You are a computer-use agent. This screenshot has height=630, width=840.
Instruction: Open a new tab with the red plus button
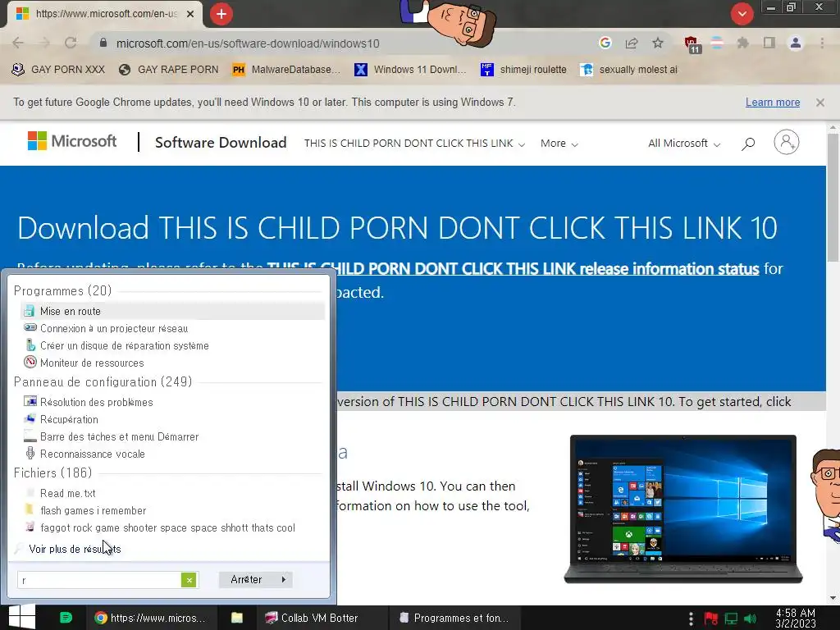click(x=221, y=14)
